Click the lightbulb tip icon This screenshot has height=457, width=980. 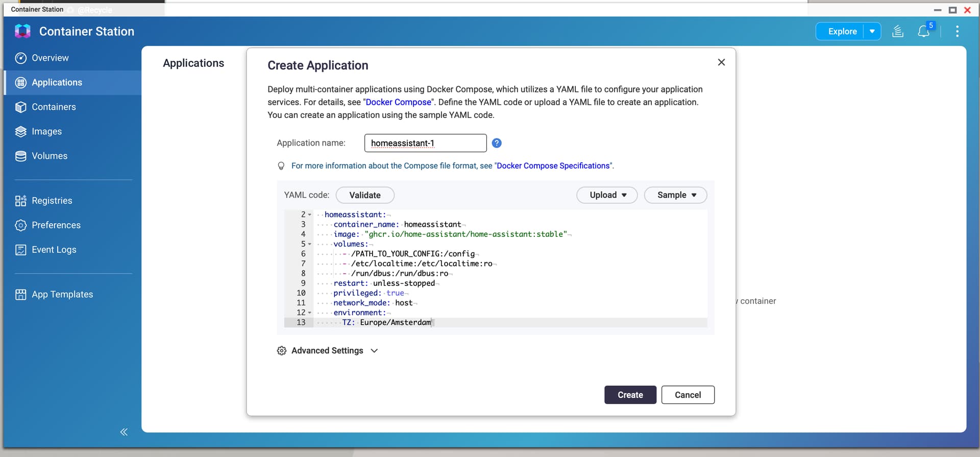pyautogui.click(x=281, y=166)
